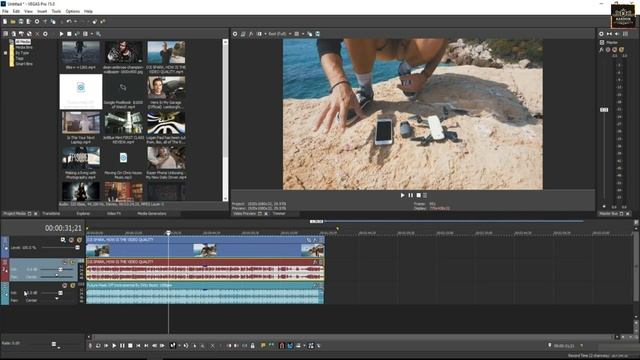Adjust the Master bus volume fader

click(x=604, y=110)
